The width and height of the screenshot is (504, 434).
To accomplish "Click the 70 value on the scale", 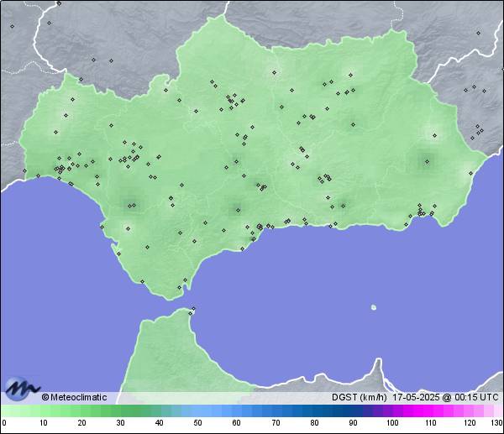I will [276, 423].
